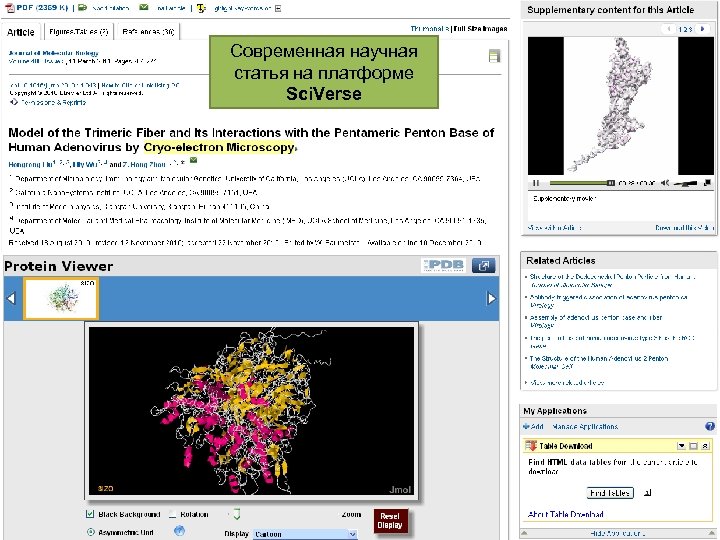Click the supplementary movie progress bar
Screen dimensions: 720x540
[582, 183]
